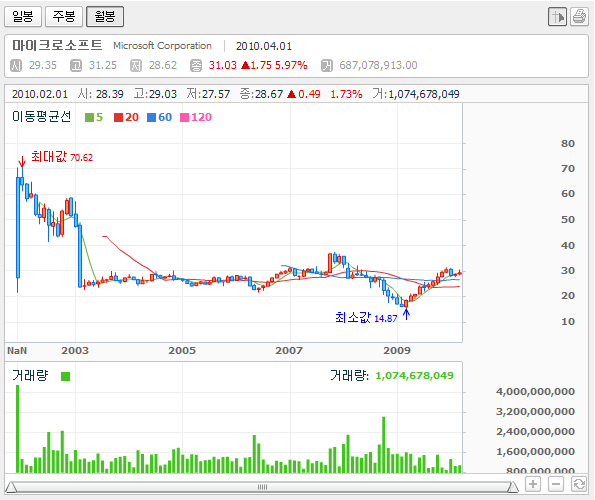Click the current price 31.03
Screen dimensions: 595x500
coord(222,65)
